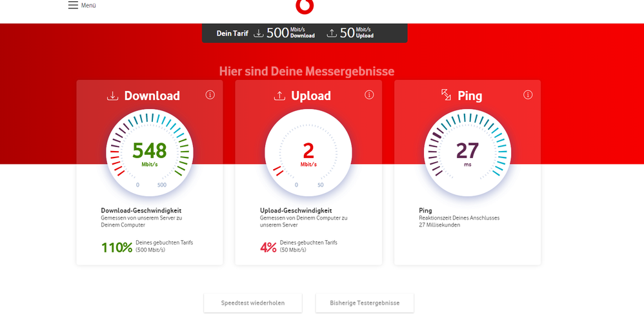This screenshot has height=335, width=644.
Task: Click 'Hier sind Deine Messergebnisse' heading
Action: point(307,71)
